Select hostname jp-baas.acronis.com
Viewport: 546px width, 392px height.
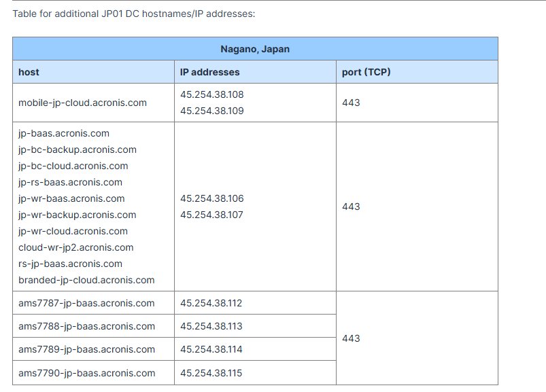[64, 134]
